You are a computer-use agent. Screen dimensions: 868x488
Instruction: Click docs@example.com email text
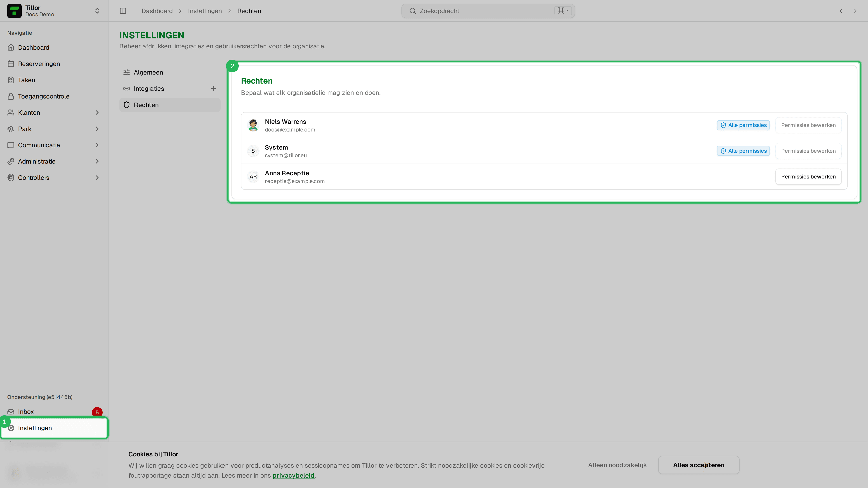click(x=290, y=130)
